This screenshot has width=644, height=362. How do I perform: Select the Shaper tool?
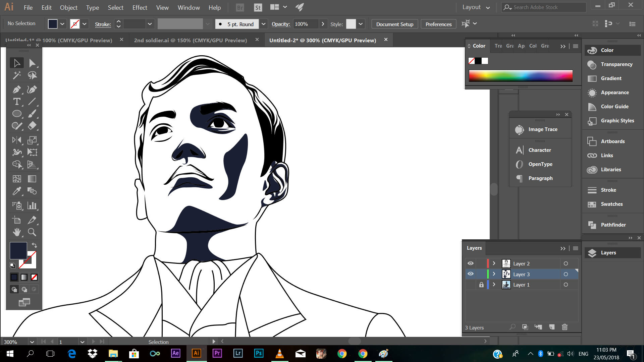click(x=16, y=126)
